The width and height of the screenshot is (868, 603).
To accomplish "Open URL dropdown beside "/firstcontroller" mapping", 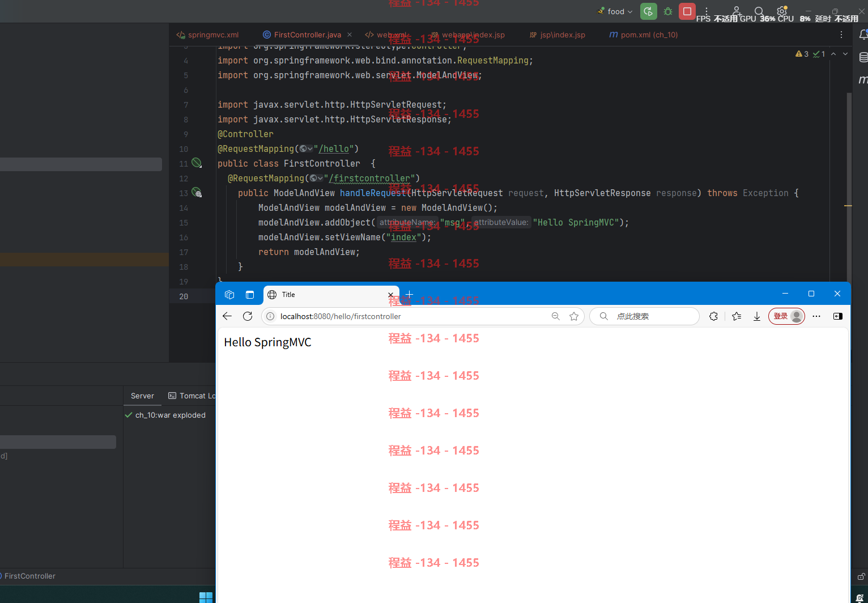I will (x=316, y=178).
